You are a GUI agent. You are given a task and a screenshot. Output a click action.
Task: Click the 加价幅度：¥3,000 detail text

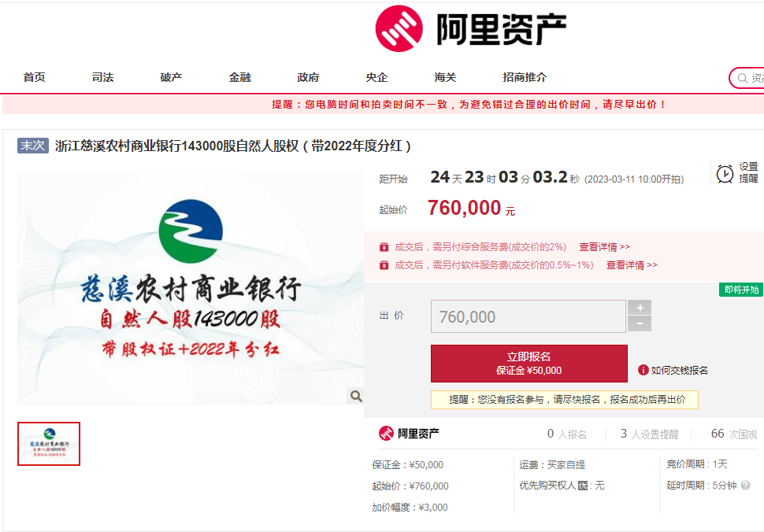(410, 507)
